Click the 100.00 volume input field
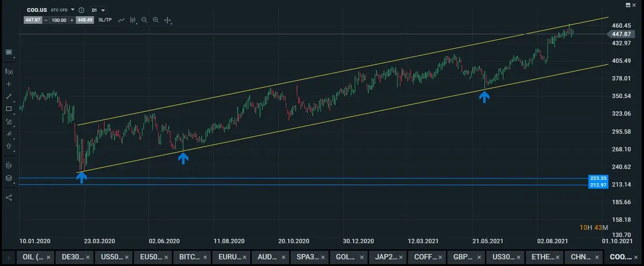 point(59,20)
